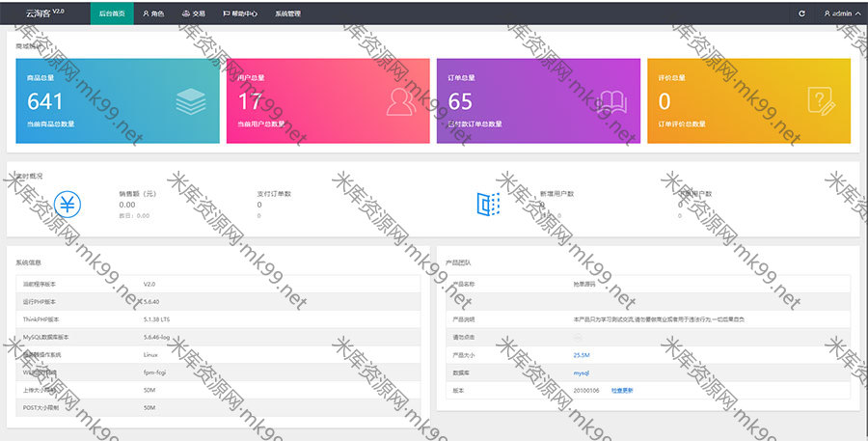Click the users icon on 用户总量 card
This screenshot has height=441, width=868.
(x=401, y=102)
